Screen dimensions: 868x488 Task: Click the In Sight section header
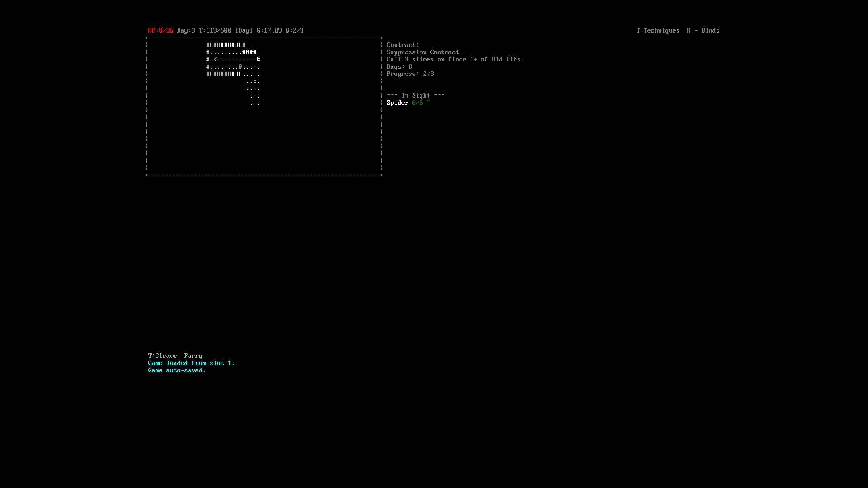point(415,95)
